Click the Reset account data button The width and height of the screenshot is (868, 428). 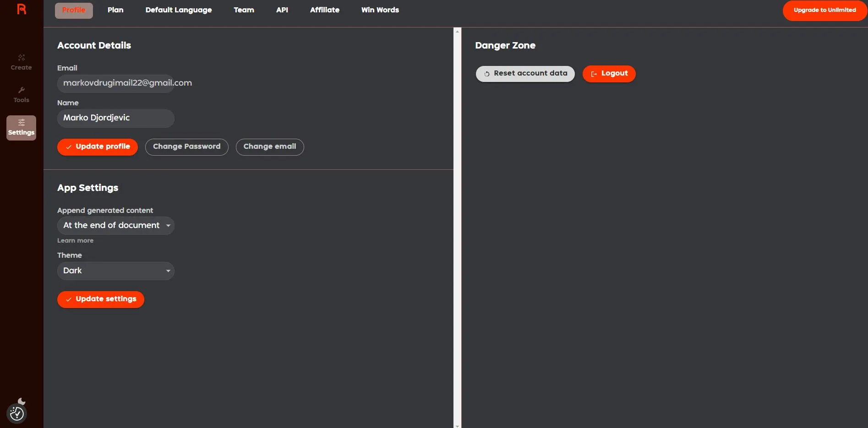[x=525, y=74]
